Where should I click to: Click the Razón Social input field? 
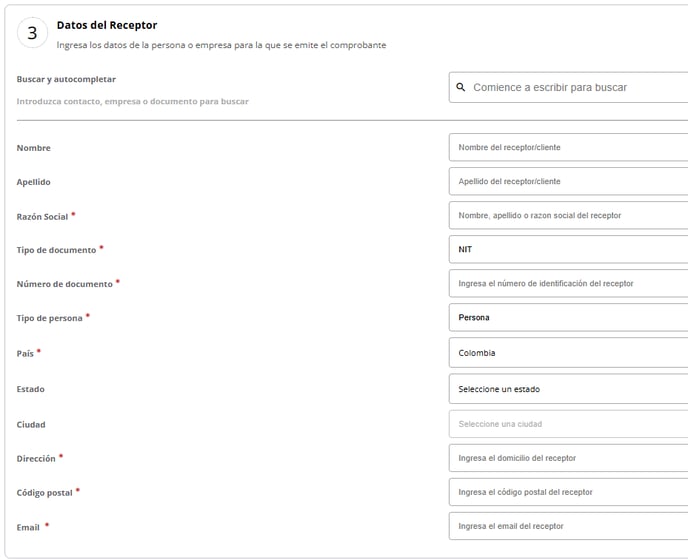[x=568, y=216]
